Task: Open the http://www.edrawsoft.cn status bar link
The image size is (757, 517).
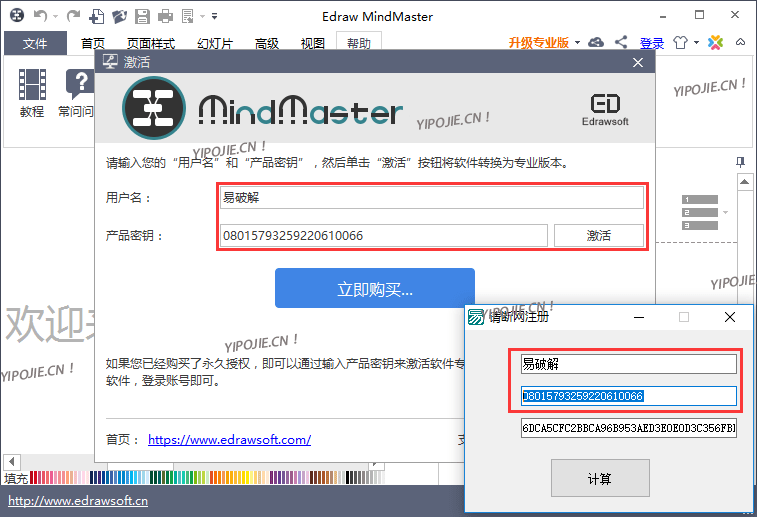Action: (x=78, y=501)
